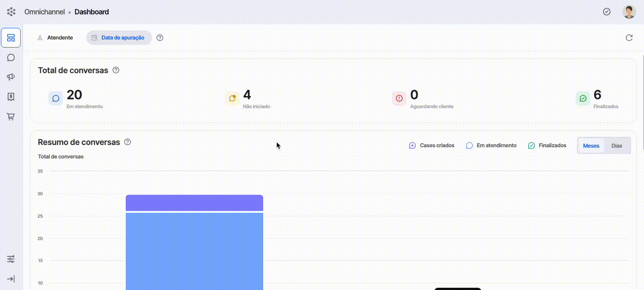Expand the sidebar with the arrow icon
This screenshot has height=290, width=644.
(x=11, y=279)
